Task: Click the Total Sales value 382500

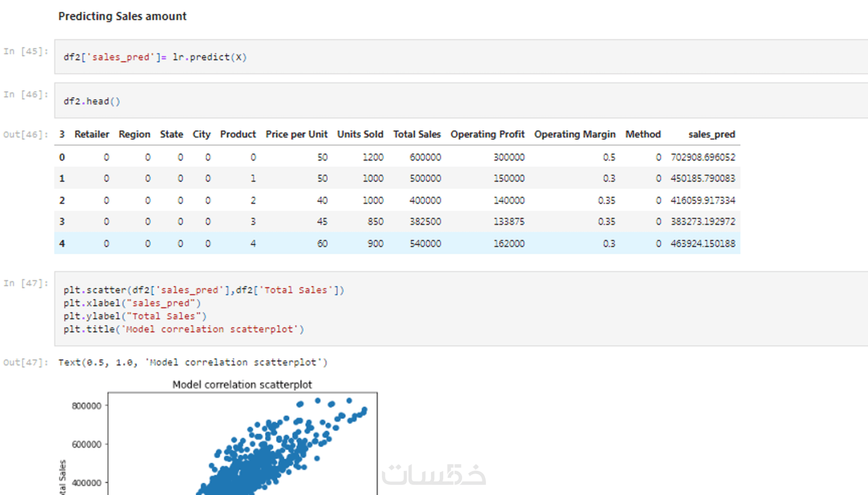Action: (x=425, y=221)
